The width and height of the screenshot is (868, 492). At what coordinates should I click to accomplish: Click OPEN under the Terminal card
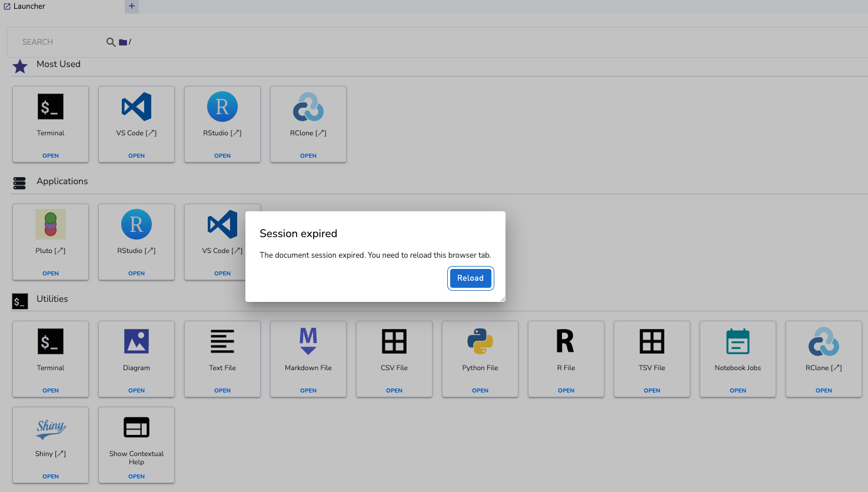50,155
